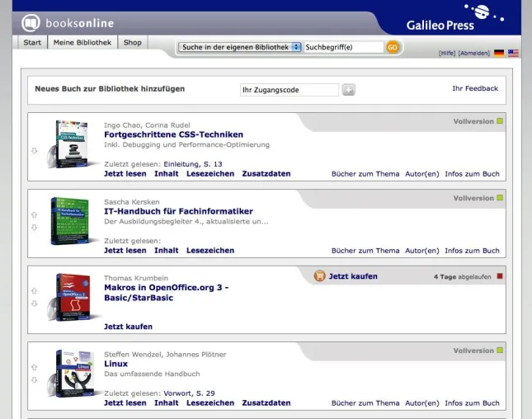
Task: Open the title link IT-Handbuch für Fachinformatiker
Action: pyautogui.click(x=178, y=211)
